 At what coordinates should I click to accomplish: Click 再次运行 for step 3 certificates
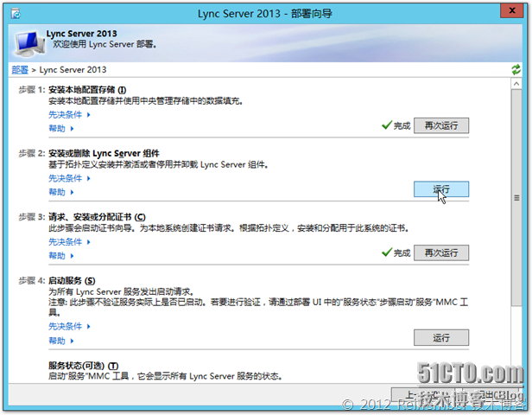441,252
